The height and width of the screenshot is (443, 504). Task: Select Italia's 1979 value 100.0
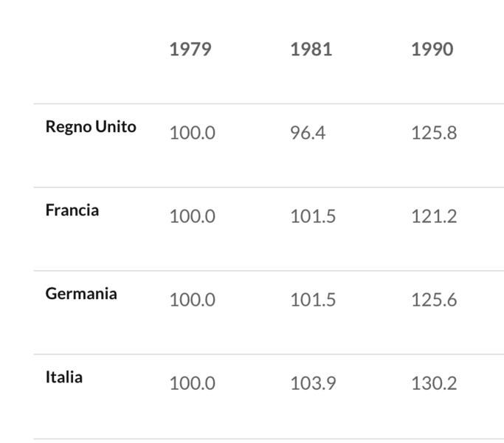tap(192, 384)
